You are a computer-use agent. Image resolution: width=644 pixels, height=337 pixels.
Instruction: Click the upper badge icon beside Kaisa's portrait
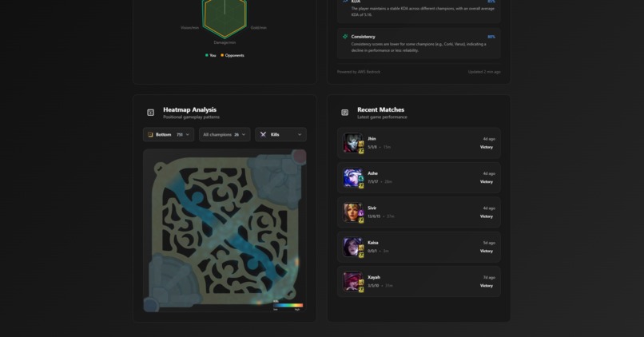tap(361, 248)
